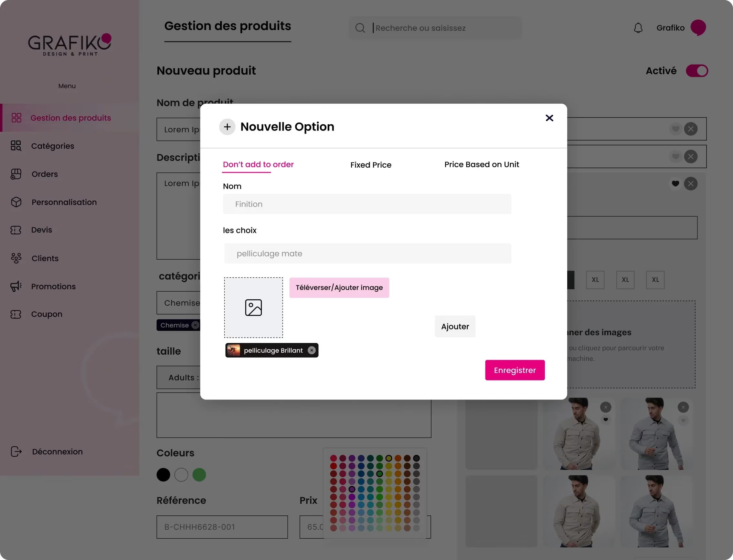The width and height of the screenshot is (733, 560).
Task: Click the plus icon beside Nouvelle Option
Action: coord(227,127)
